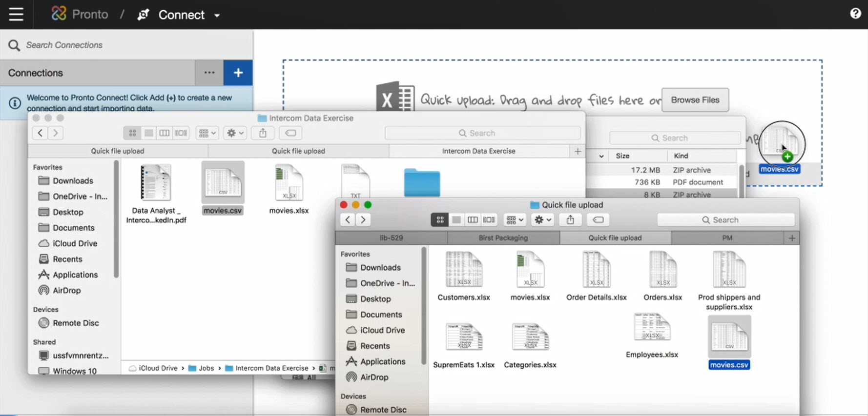Select Employees.xlsx file
The height and width of the screenshot is (416, 868).
652,336
